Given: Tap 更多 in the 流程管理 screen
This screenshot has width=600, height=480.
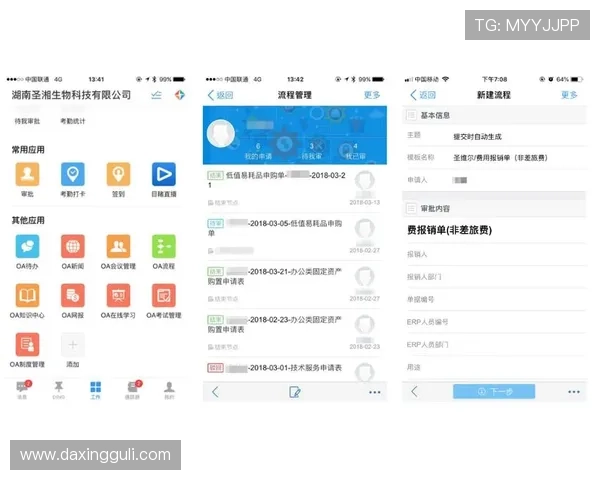Looking at the screenshot, I should coord(372,95).
